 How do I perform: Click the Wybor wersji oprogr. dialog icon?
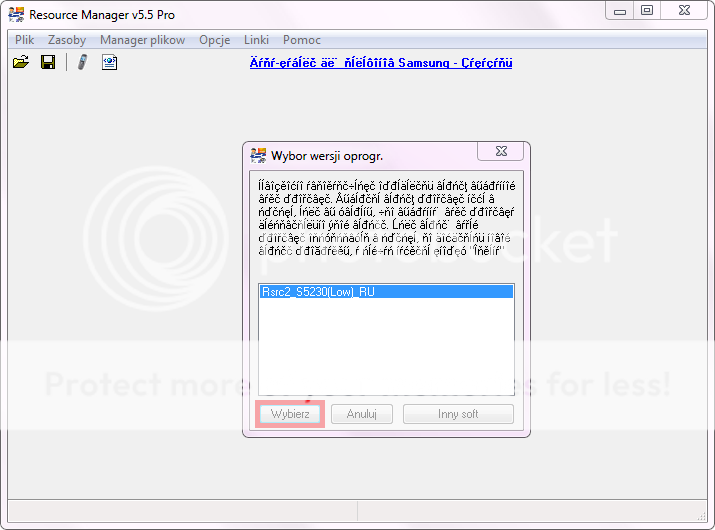pos(257,155)
